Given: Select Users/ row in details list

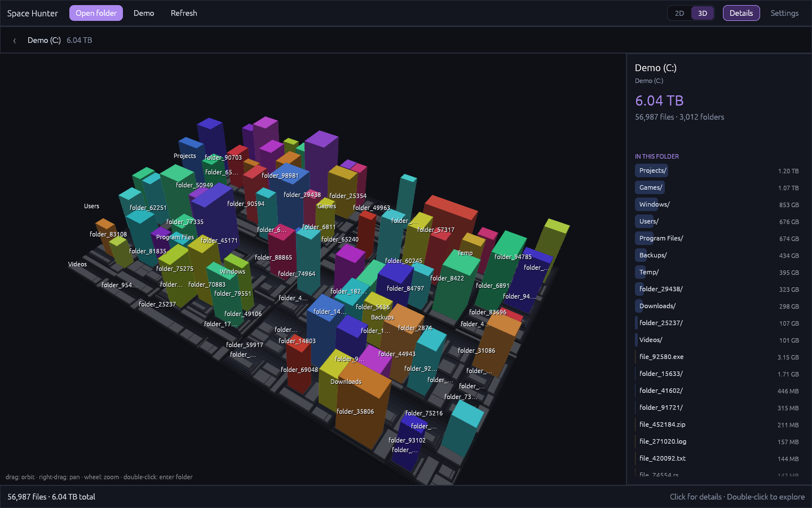Looking at the screenshot, I should [x=717, y=221].
